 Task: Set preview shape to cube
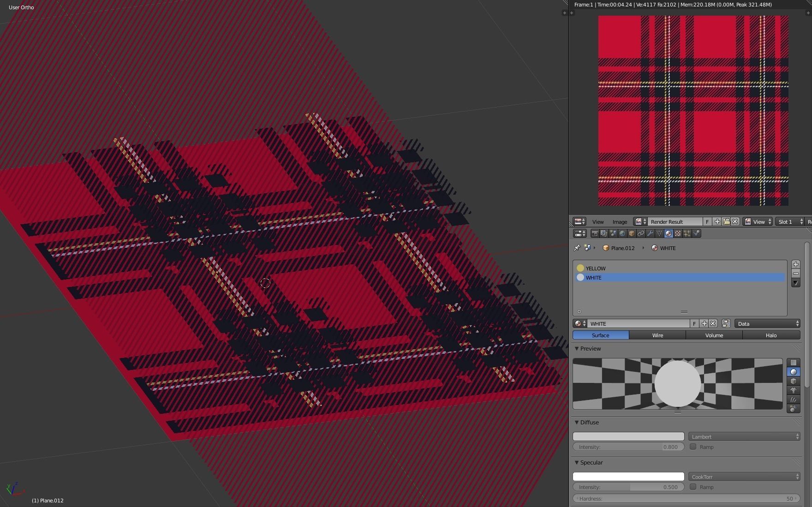[794, 381]
